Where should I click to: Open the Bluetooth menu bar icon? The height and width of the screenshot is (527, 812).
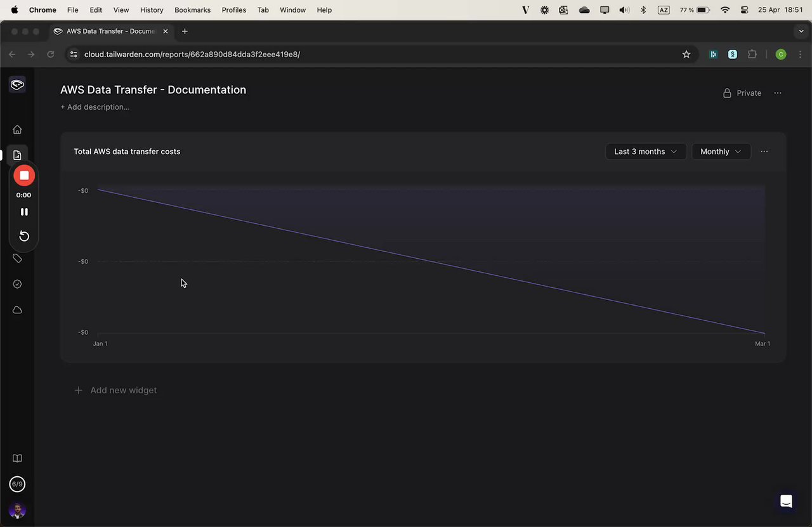(643, 10)
